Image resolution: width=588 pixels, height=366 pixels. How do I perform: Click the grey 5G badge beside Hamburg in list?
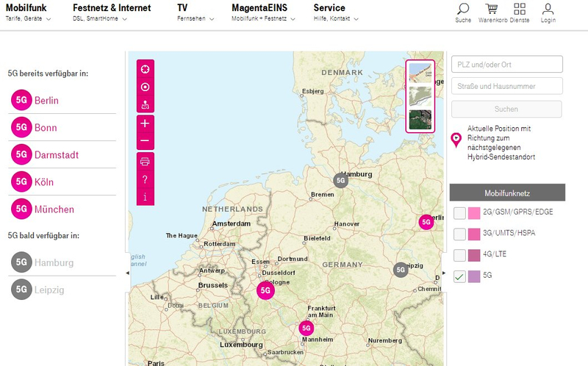pos(21,262)
